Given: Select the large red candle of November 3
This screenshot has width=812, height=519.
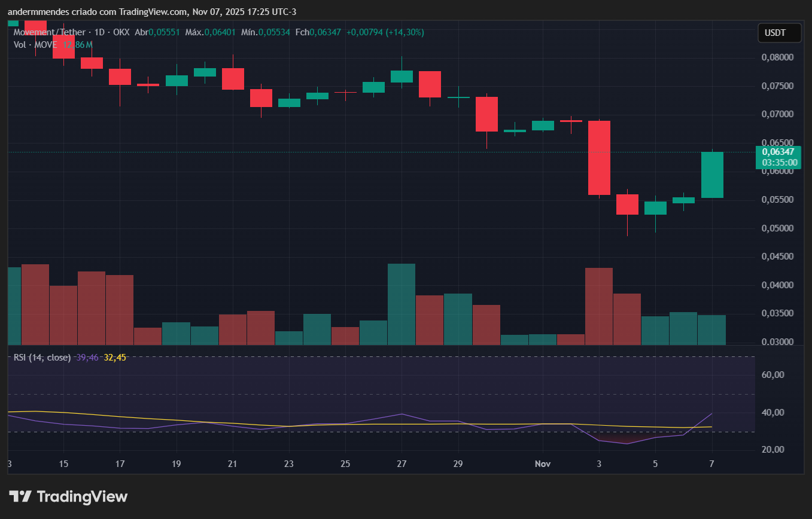Looking at the screenshot, I should (x=599, y=157).
